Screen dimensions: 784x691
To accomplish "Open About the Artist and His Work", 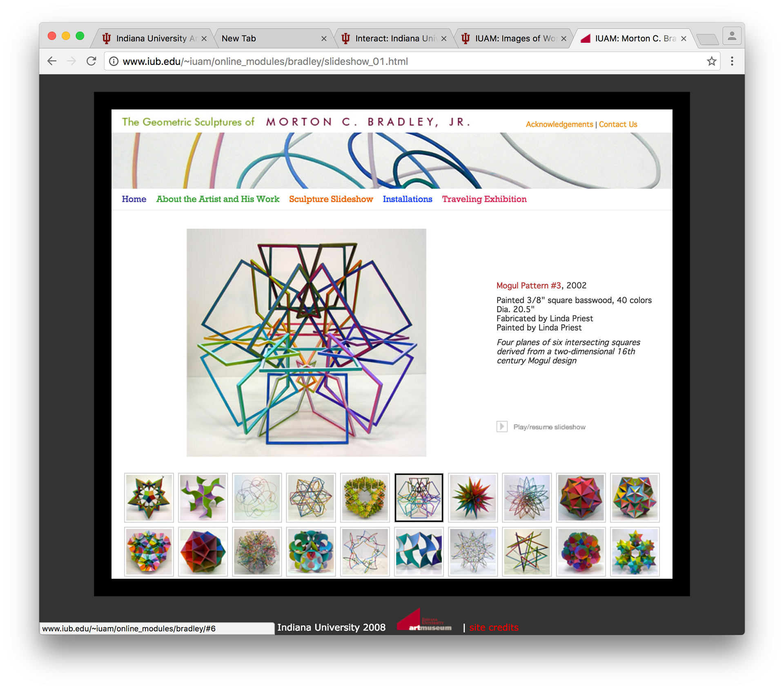I will click(x=218, y=199).
